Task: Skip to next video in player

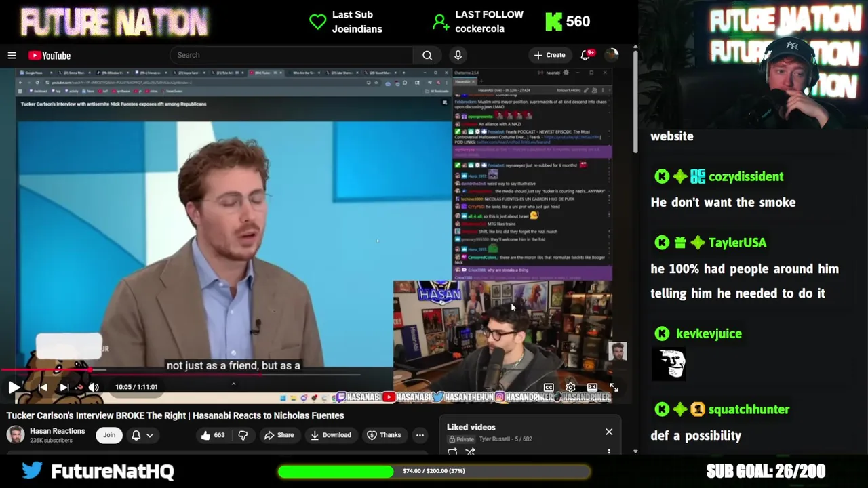Action: click(64, 387)
